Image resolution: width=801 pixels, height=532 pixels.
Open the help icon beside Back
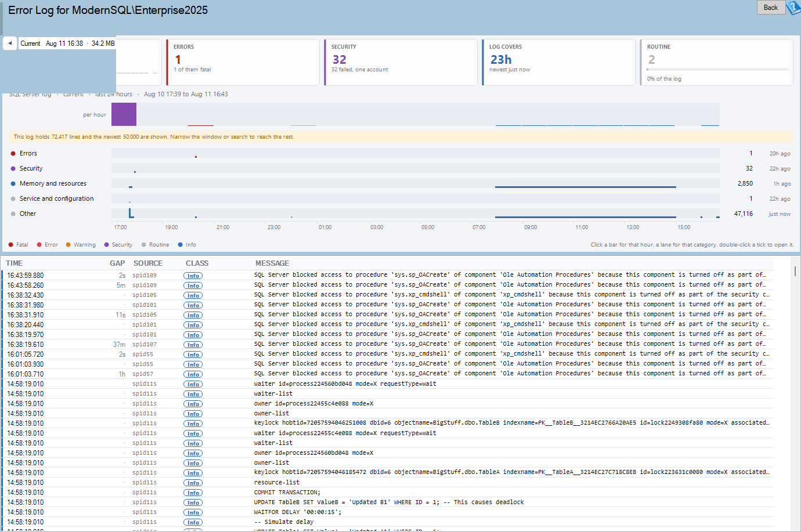[793, 8]
